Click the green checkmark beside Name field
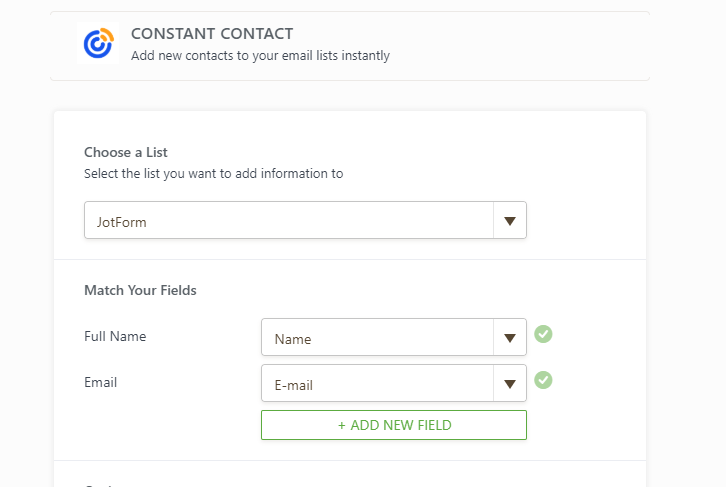Image resolution: width=726 pixels, height=487 pixels. [543, 334]
